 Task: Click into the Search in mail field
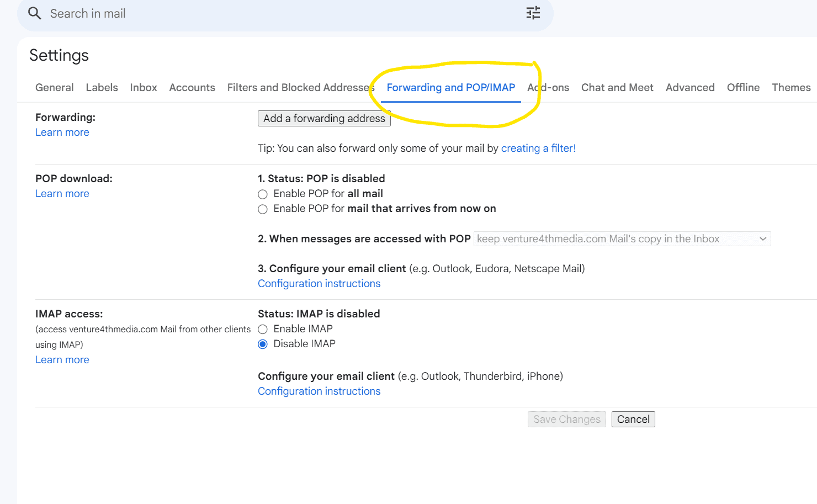point(276,14)
